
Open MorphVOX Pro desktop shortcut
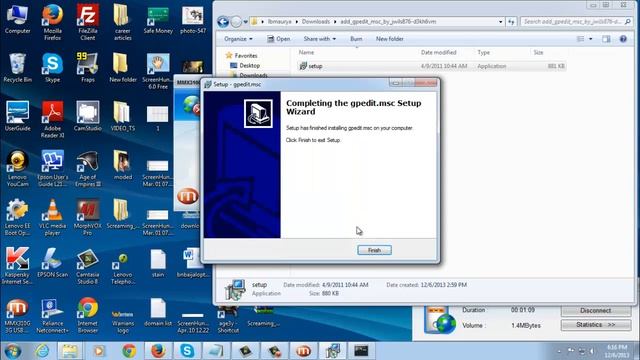[x=87, y=217]
